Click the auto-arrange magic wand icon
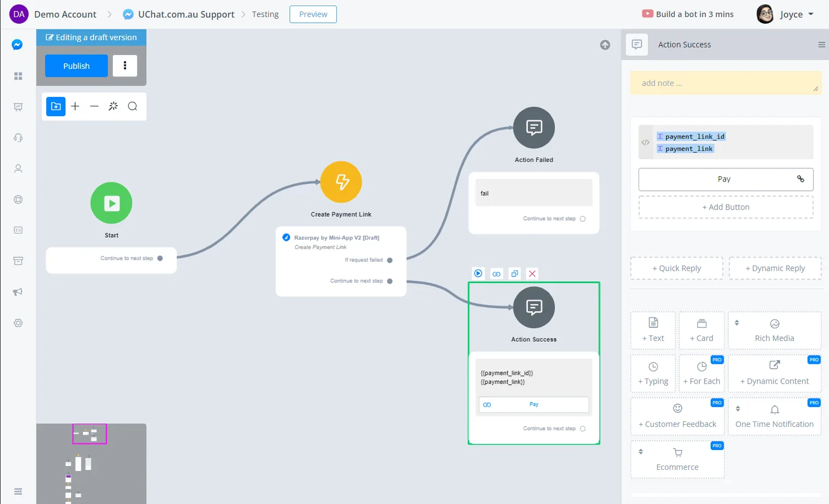The width and height of the screenshot is (829, 504). tap(113, 106)
